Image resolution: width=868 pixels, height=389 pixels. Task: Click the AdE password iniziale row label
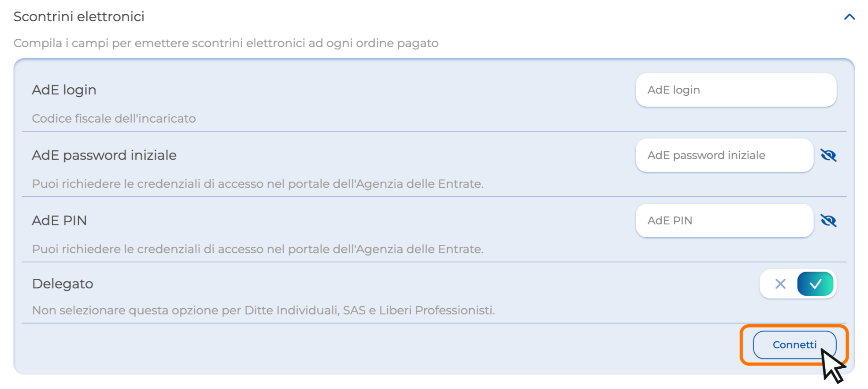point(104,155)
